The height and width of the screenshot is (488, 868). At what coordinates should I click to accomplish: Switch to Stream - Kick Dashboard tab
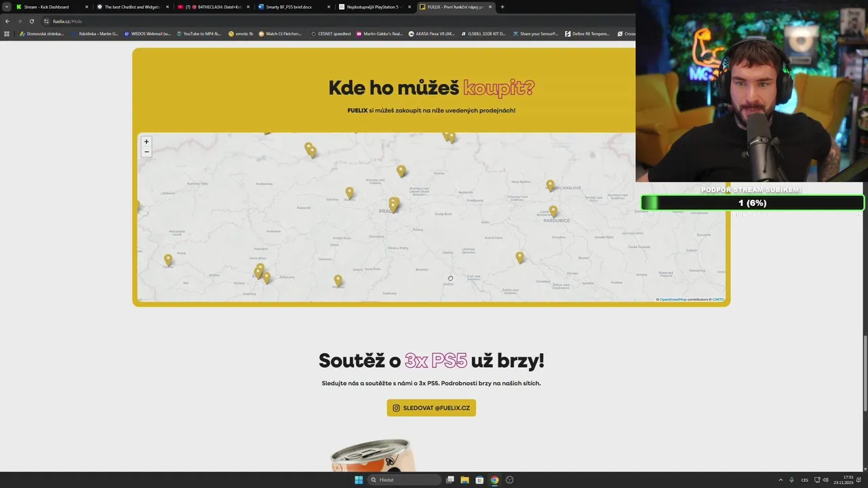(x=52, y=7)
